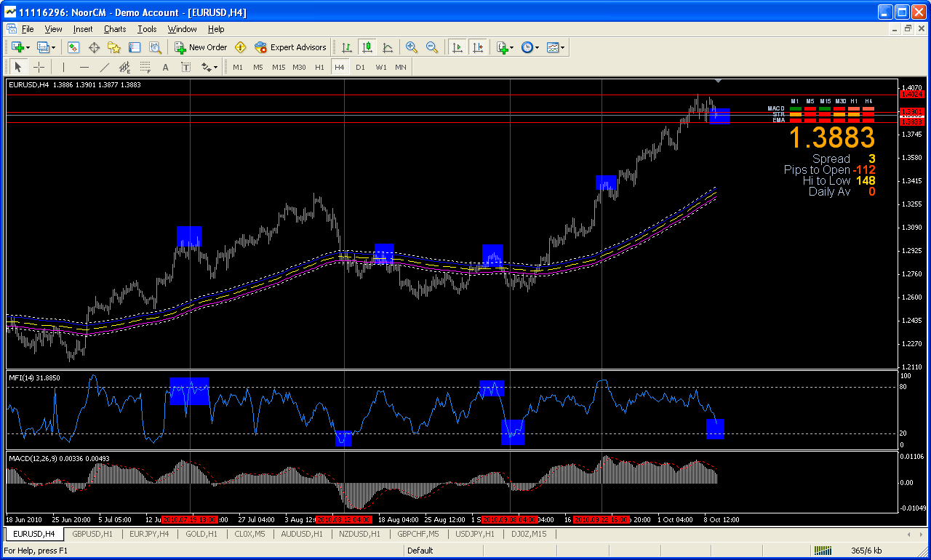
Task: Click the Periods clock icon
Action: 527,47
